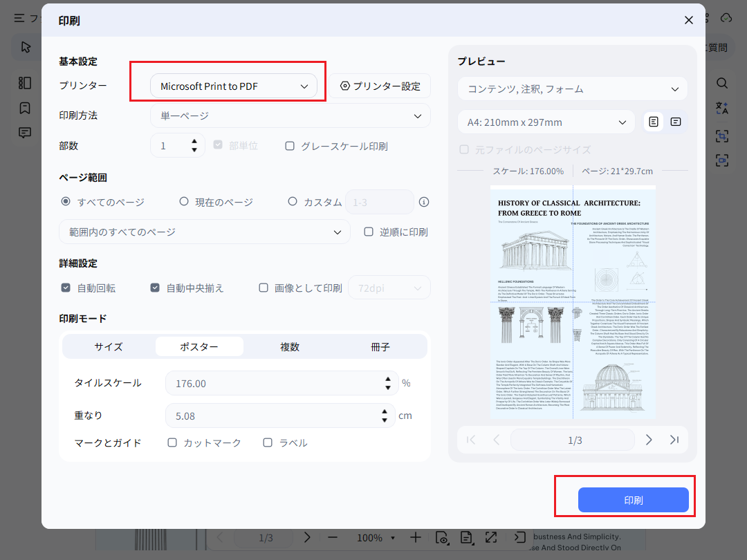Open the A4 paper size dropdown
The image size is (747, 560).
click(x=546, y=122)
